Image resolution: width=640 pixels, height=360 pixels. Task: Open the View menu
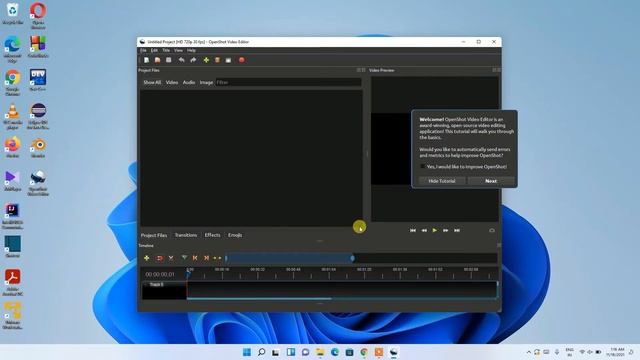[x=178, y=51]
